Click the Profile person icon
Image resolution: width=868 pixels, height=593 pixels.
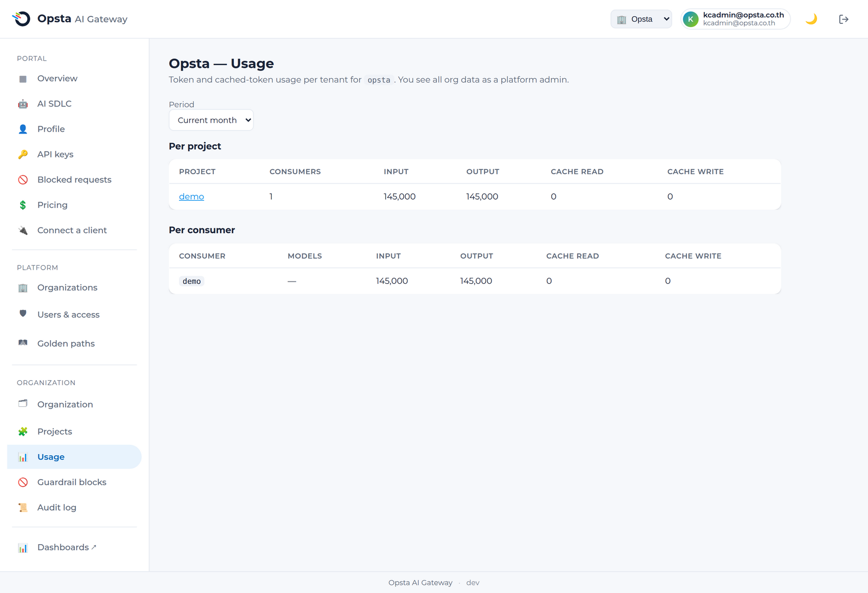point(23,129)
